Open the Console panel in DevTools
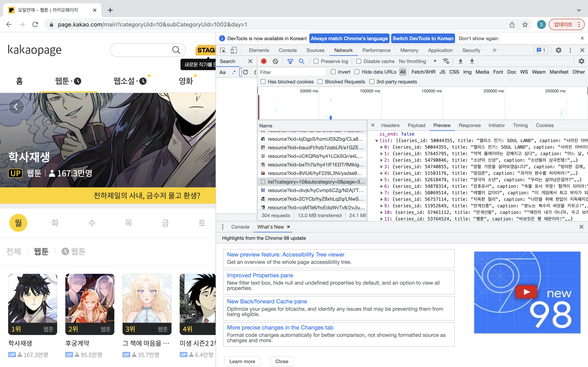Viewport: 588px width, 367px height. click(288, 50)
